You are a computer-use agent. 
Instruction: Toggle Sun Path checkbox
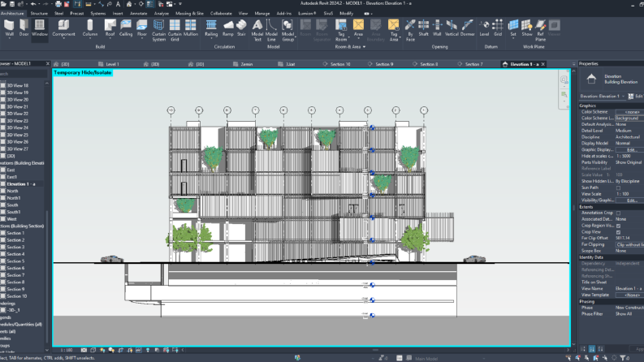tap(618, 187)
